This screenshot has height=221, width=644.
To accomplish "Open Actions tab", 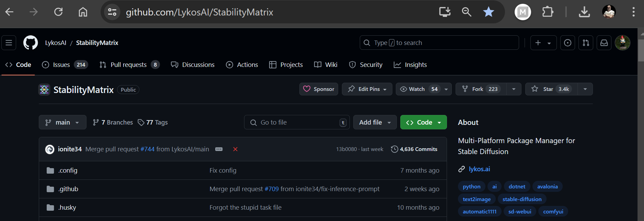I will (242, 65).
